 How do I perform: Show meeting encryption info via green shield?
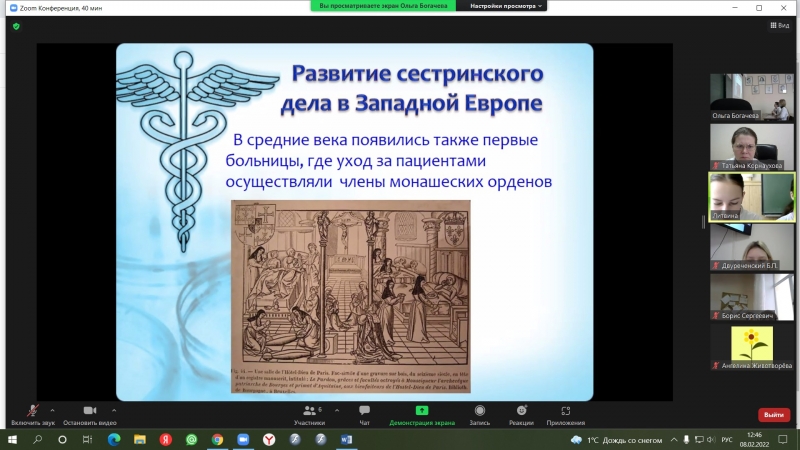pos(16,26)
